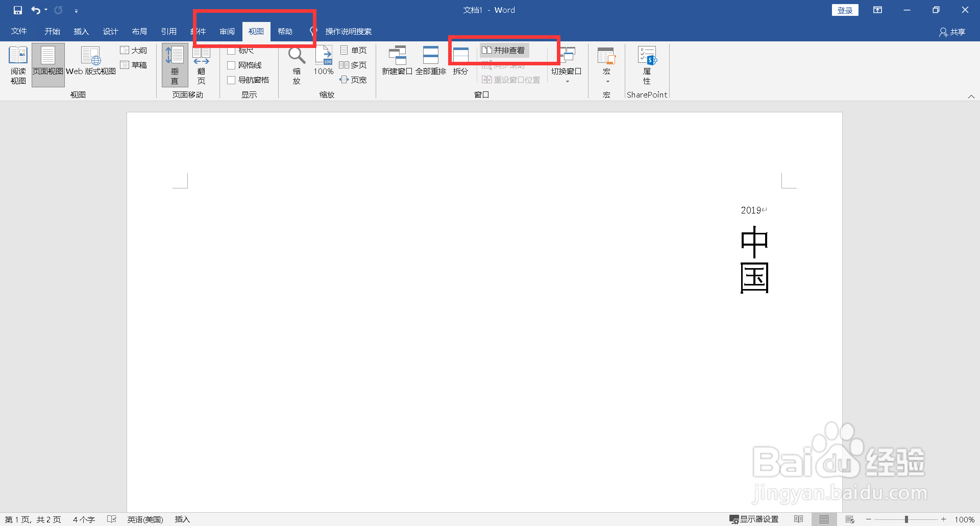The image size is (980, 526).
Task: Open the Help tab (帮助)
Action: pos(285,31)
